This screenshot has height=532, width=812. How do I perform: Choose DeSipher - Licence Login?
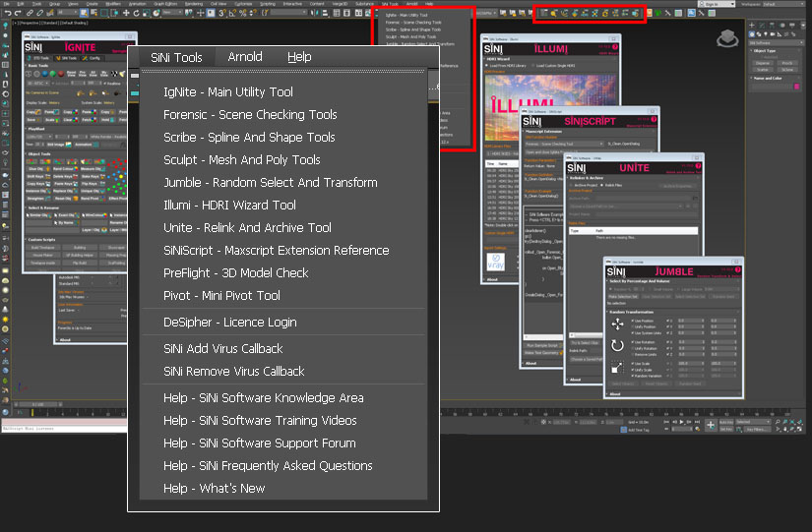click(230, 323)
